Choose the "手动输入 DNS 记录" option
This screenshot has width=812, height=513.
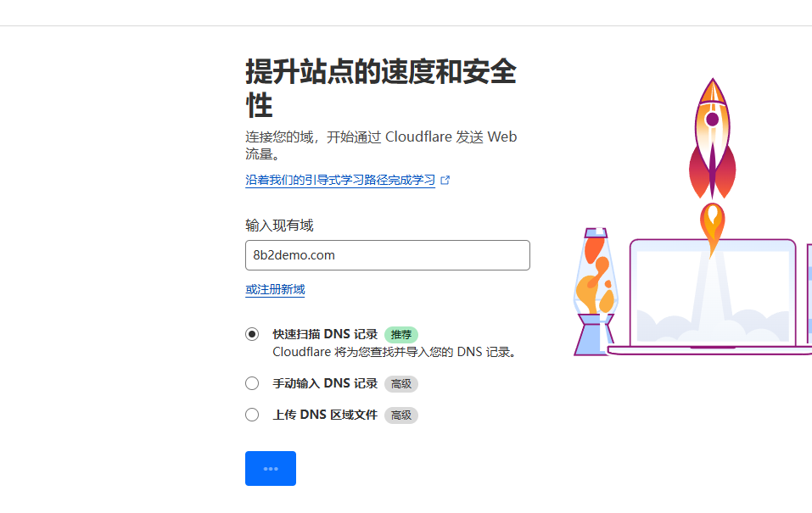(251, 382)
